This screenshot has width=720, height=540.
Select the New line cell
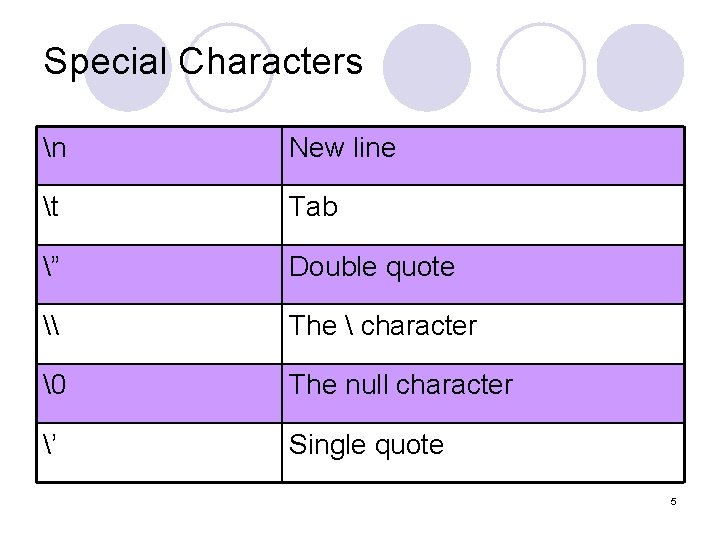point(483,156)
